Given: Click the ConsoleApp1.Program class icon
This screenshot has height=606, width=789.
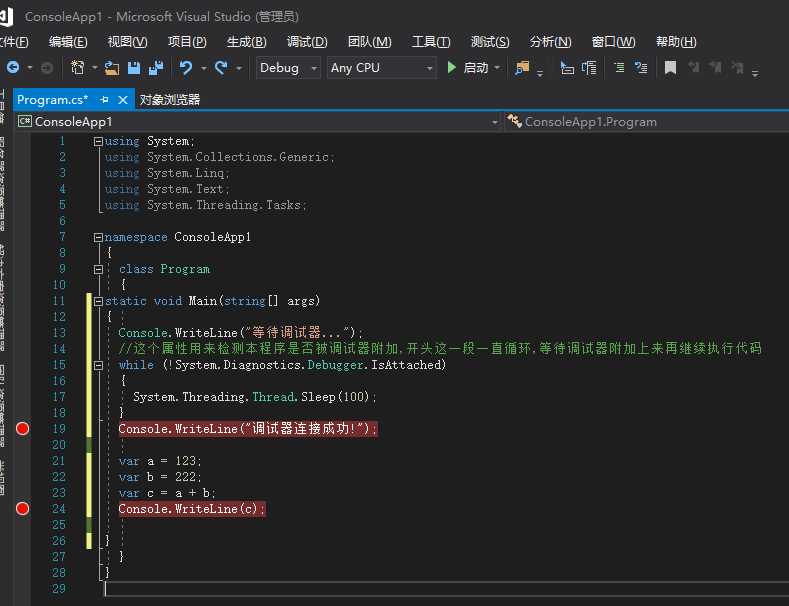Looking at the screenshot, I should pos(514,121).
